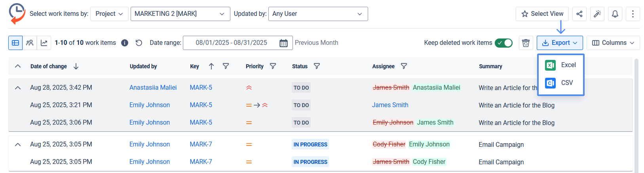Open the MARKETING 2 [MARK] project dropdown
The image size is (644, 173).
180,14
